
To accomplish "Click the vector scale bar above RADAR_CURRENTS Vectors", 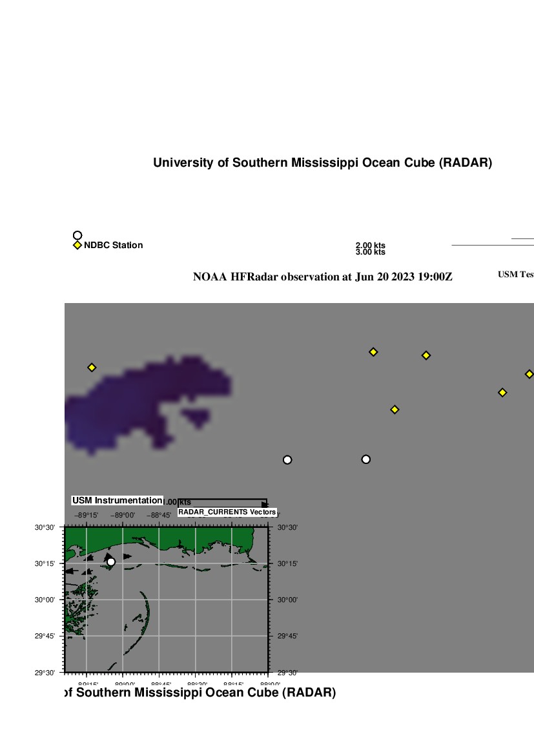I will pos(222,501).
